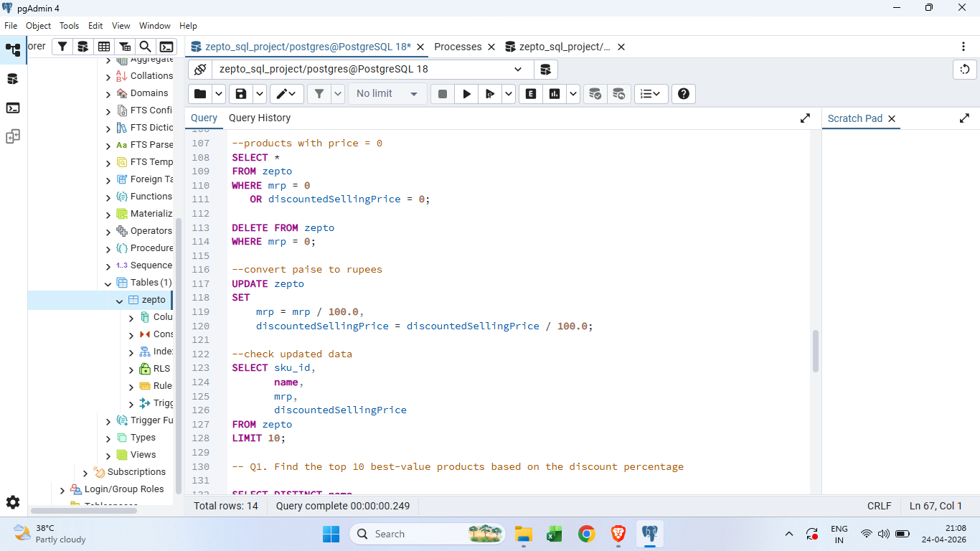Open Brave browser from taskbar
Image resolution: width=980 pixels, height=551 pixels.
click(x=618, y=534)
